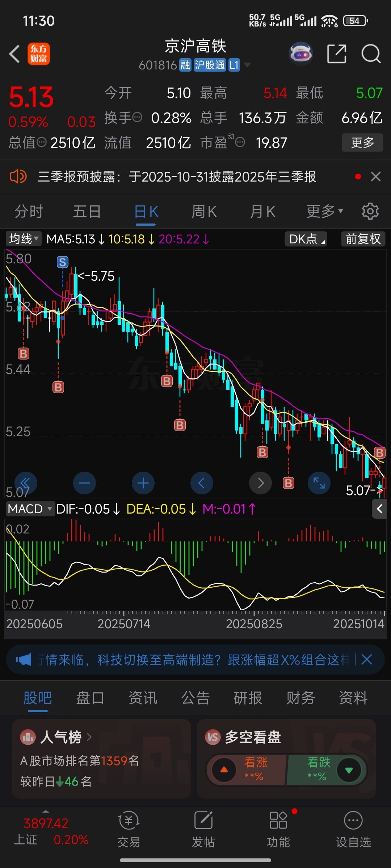Zoom out chart with minus button
Screen dimensions: 391x868
coord(84,483)
